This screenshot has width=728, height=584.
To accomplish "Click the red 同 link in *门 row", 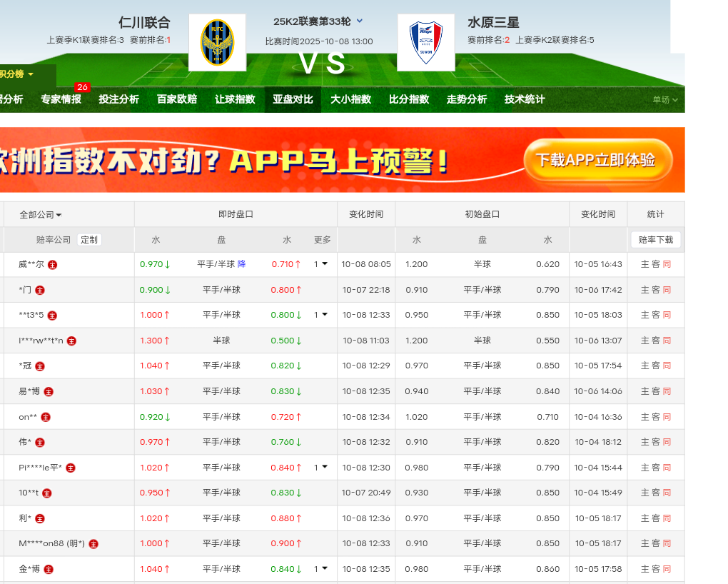I will (x=667, y=290).
